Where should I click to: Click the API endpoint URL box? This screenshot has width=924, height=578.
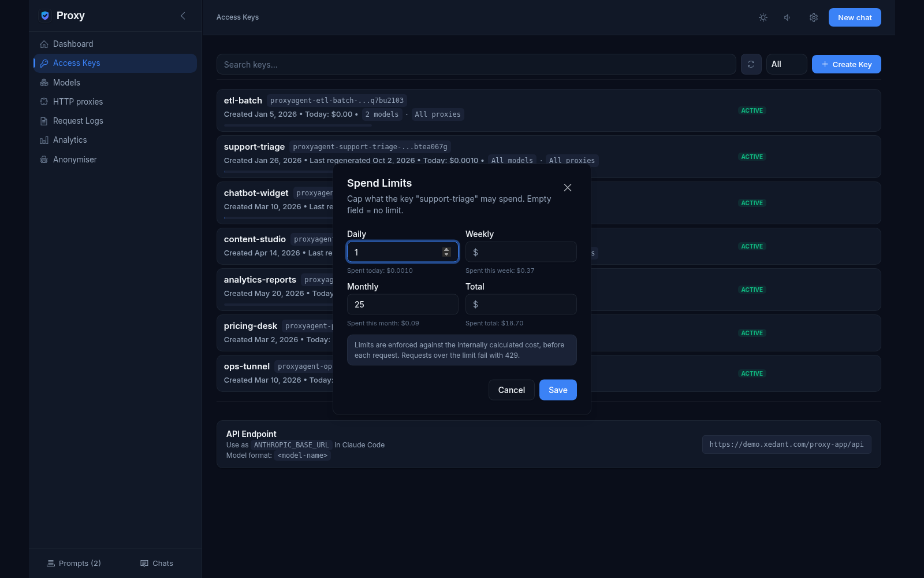[x=787, y=444]
